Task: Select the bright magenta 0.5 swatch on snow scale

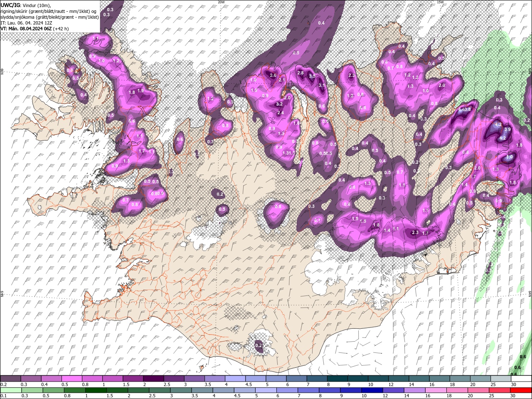Action: (71, 379)
